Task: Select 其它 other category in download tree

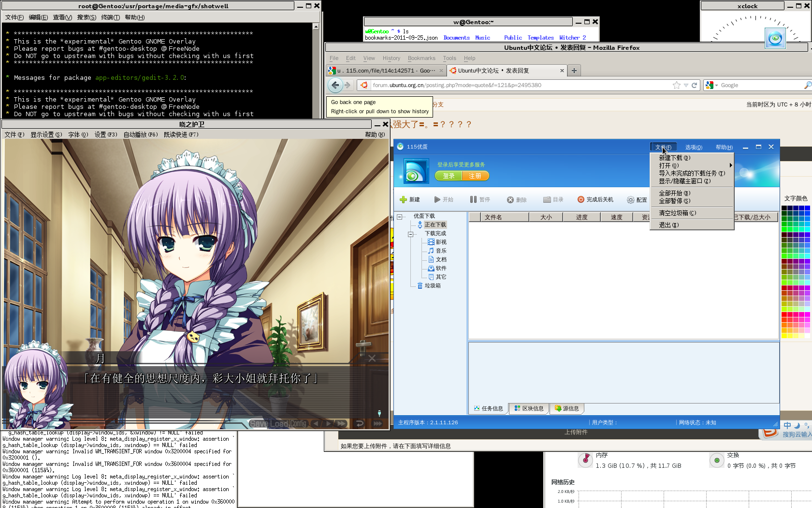Action: pos(437,277)
